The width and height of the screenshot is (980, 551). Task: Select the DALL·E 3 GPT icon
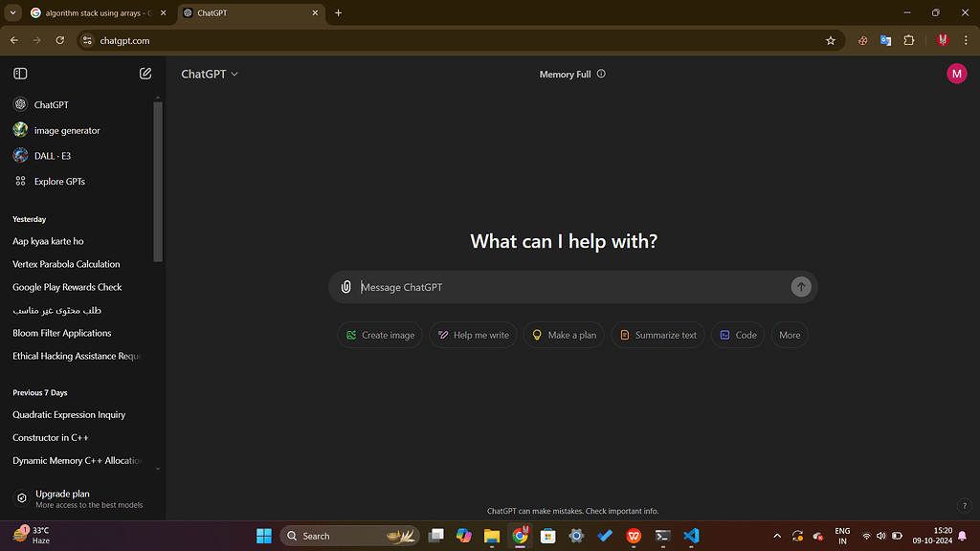[x=20, y=155]
